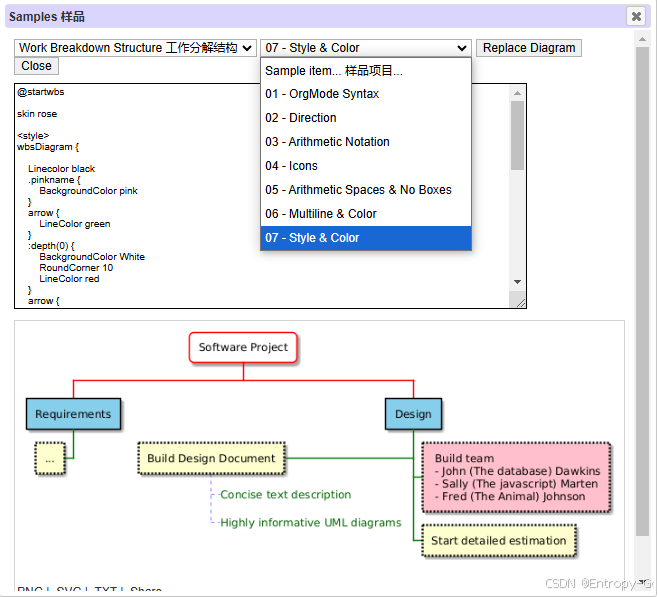The height and width of the screenshot is (597, 658).
Task: Click the 'wbsDiagram {' code line
Action: (x=48, y=147)
